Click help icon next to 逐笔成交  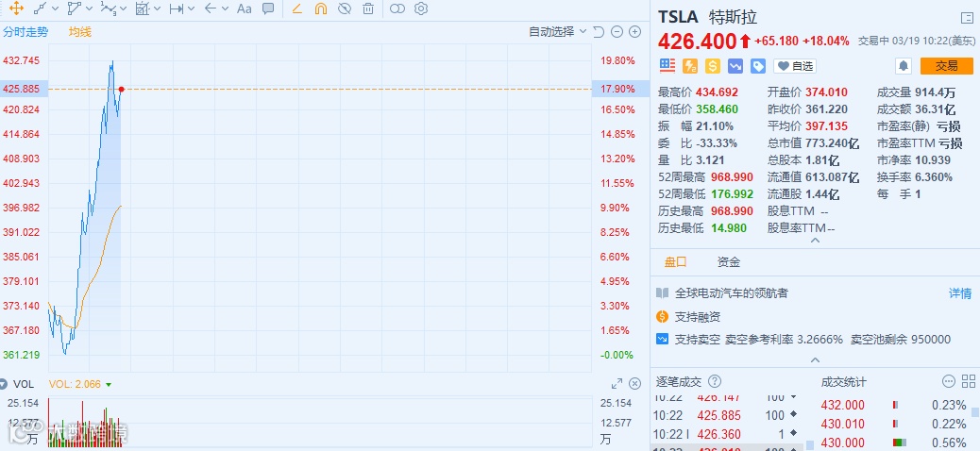click(x=715, y=381)
